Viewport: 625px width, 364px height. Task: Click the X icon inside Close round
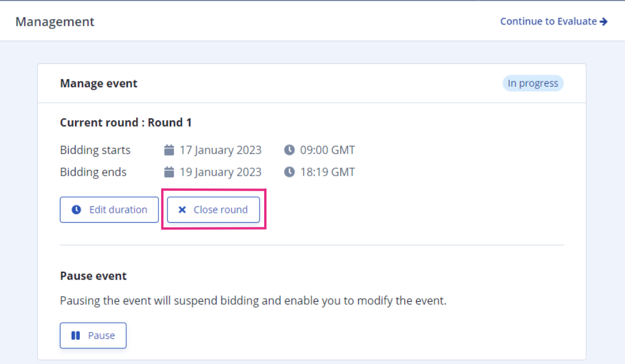182,209
